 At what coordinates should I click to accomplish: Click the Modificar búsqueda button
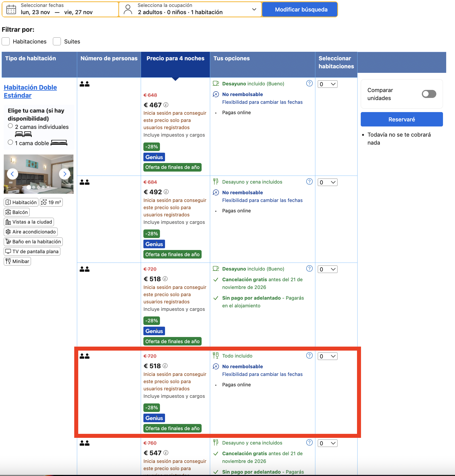pos(300,9)
